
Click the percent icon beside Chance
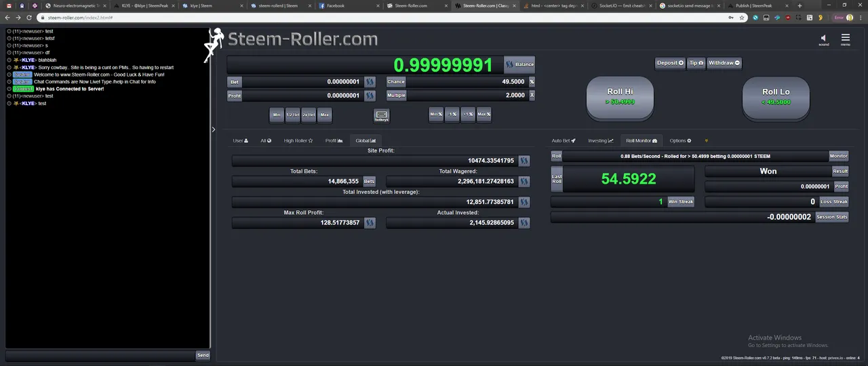532,81
